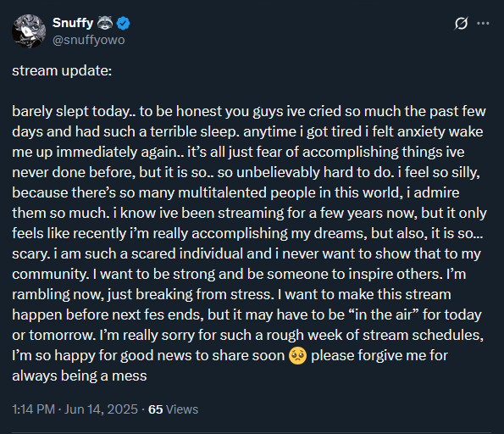Open the Snuffy display name link

(x=73, y=23)
